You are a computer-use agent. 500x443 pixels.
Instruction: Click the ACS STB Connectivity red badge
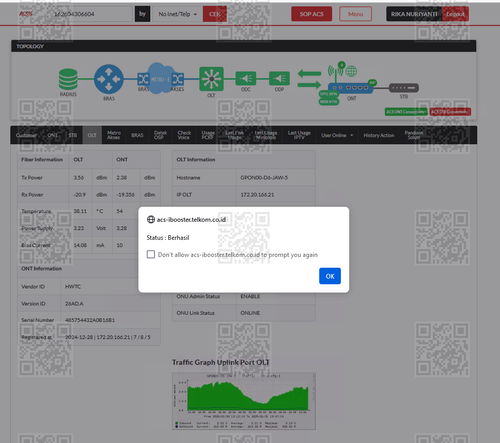[x=450, y=112]
